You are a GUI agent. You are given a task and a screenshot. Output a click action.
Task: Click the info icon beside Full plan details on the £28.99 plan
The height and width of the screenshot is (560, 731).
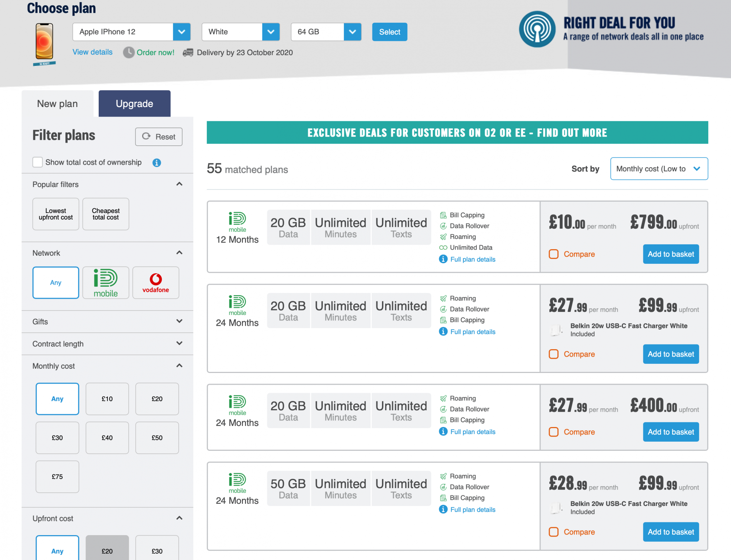pyautogui.click(x=443, y=510)
